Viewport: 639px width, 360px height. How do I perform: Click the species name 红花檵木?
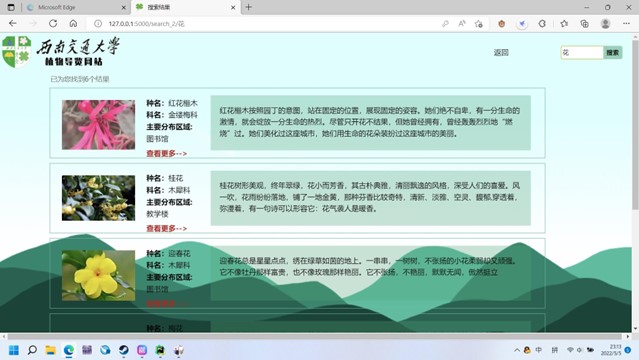pyautogui.click(x=183, y=103)
